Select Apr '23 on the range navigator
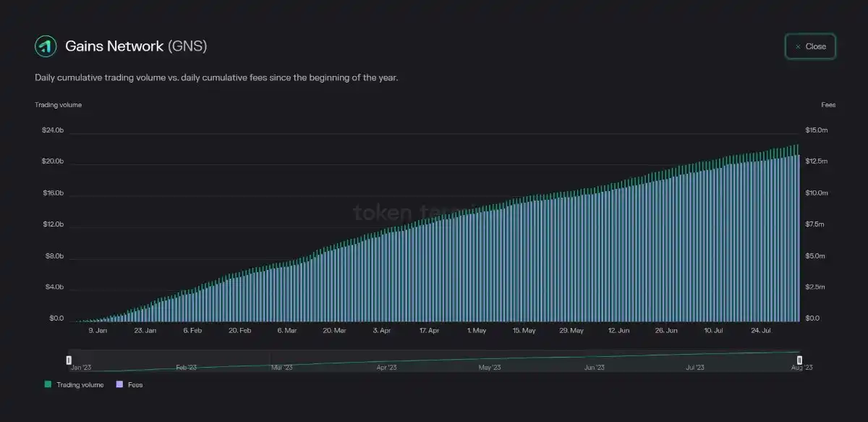The image size is (868, 422). pos(387,368)
